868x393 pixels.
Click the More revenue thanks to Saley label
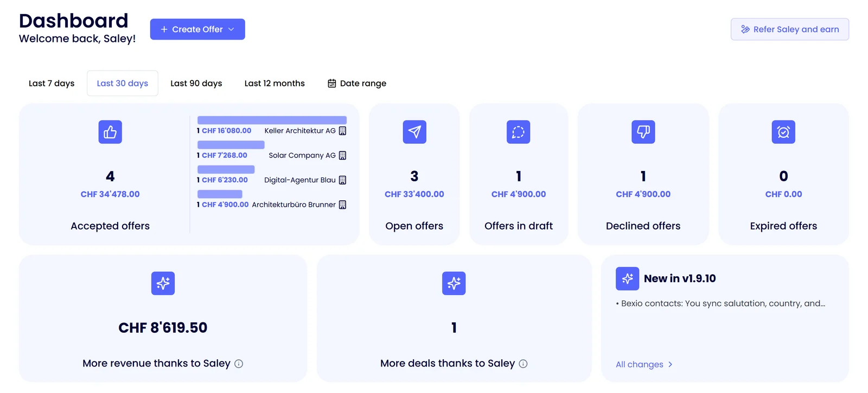tap(156, 364)
